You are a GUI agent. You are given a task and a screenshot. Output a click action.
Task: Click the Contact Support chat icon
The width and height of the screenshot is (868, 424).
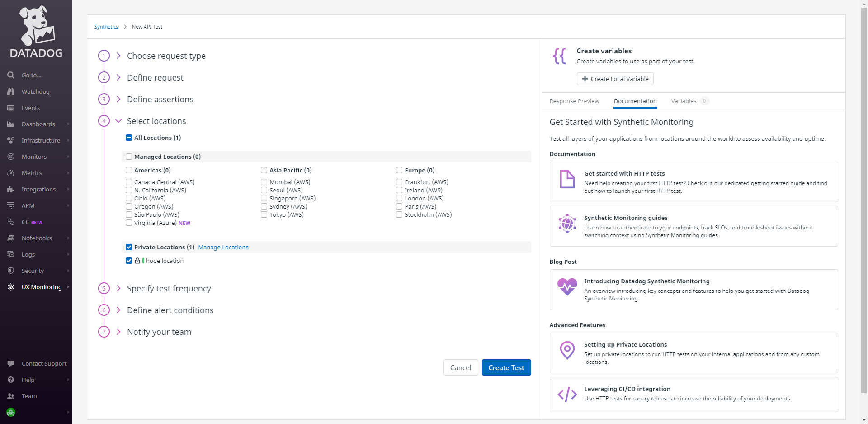[x=11, y=363]
